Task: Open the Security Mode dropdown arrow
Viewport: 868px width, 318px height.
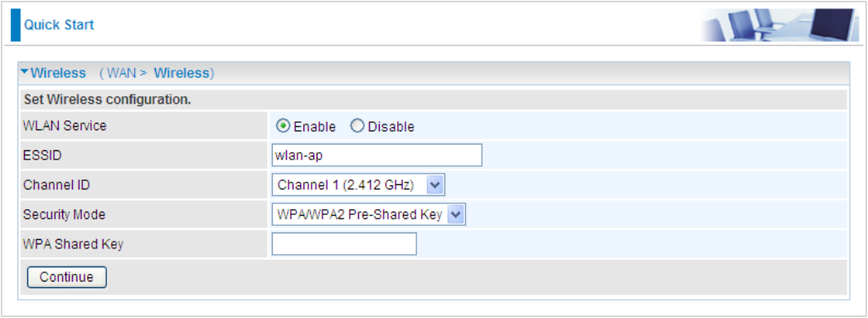Action: tap(456, 215)
